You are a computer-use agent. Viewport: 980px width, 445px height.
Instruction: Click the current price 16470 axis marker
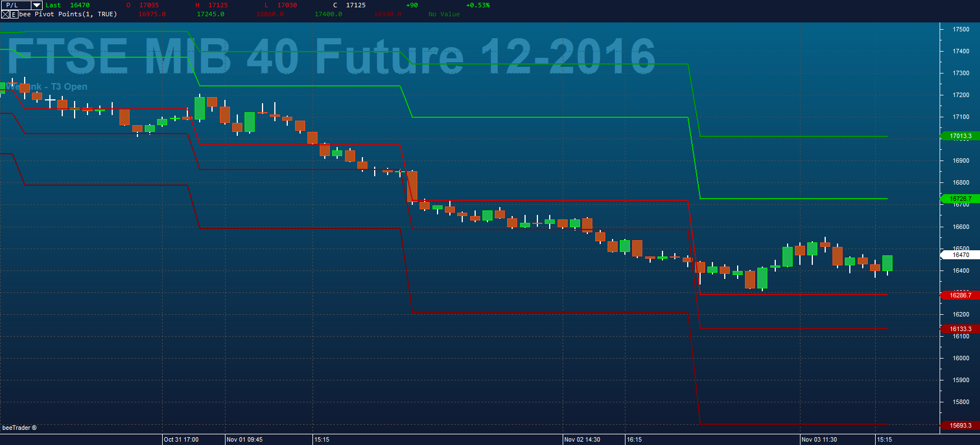(x=960, y=255)
